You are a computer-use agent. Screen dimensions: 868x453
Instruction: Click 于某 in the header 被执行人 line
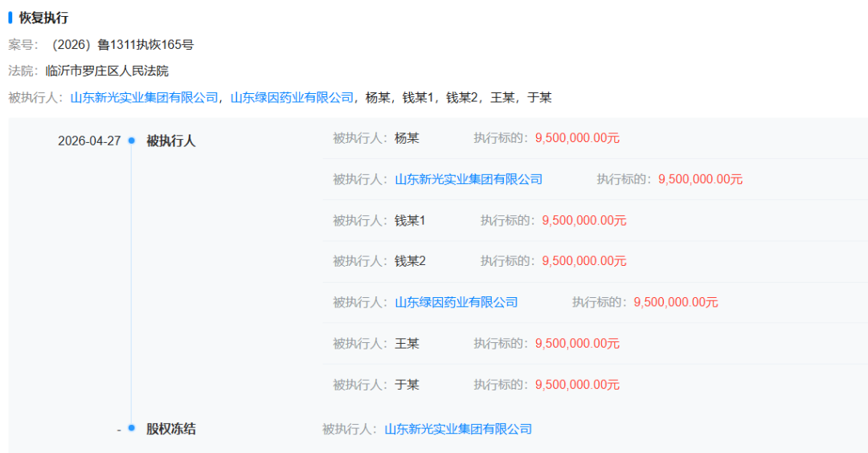click(540, 98)
